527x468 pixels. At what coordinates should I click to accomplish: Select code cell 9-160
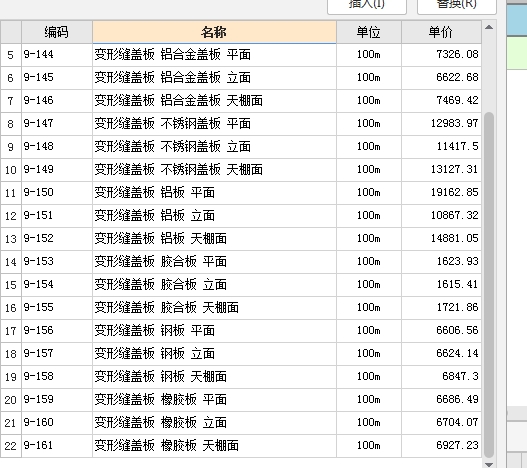point(57,423)
